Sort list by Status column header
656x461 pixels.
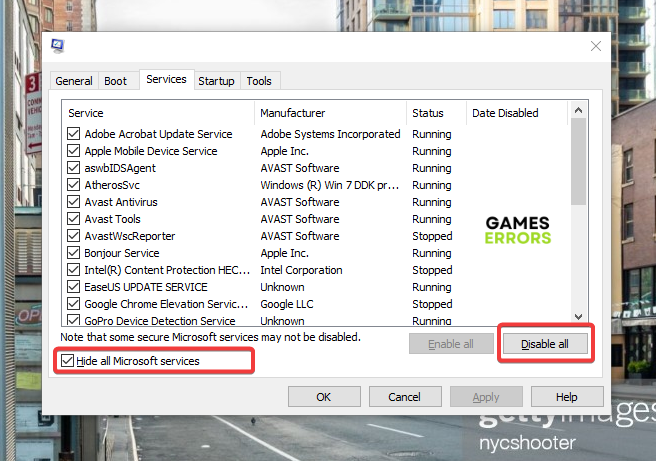click(435, 113)
